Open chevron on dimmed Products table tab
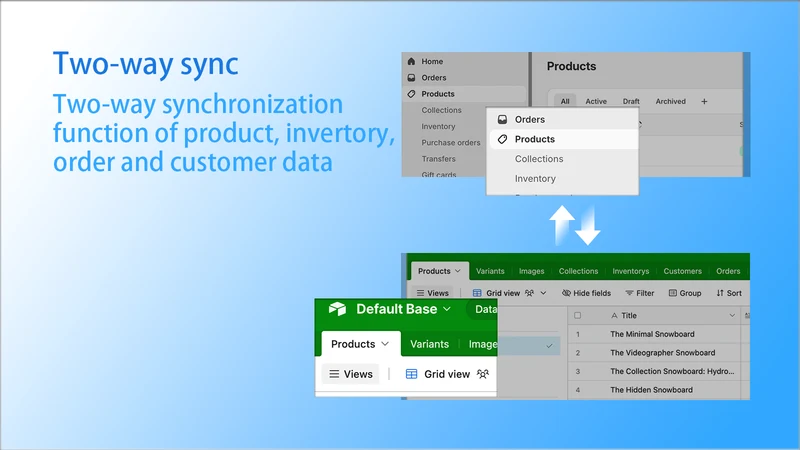 pos(458,271)
